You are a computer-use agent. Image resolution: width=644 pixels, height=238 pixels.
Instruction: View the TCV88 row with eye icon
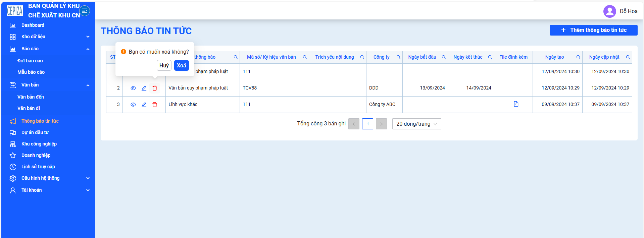(133, 88)
